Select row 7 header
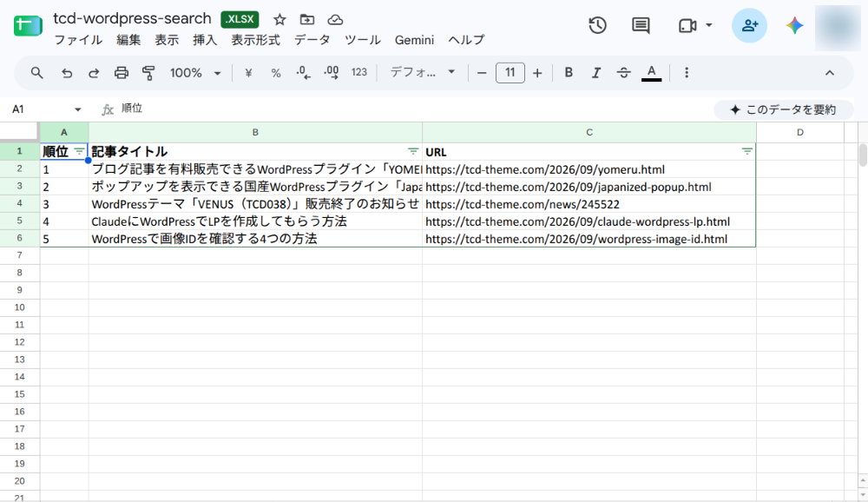Screen dimensions: 868x502 (19, 254)
